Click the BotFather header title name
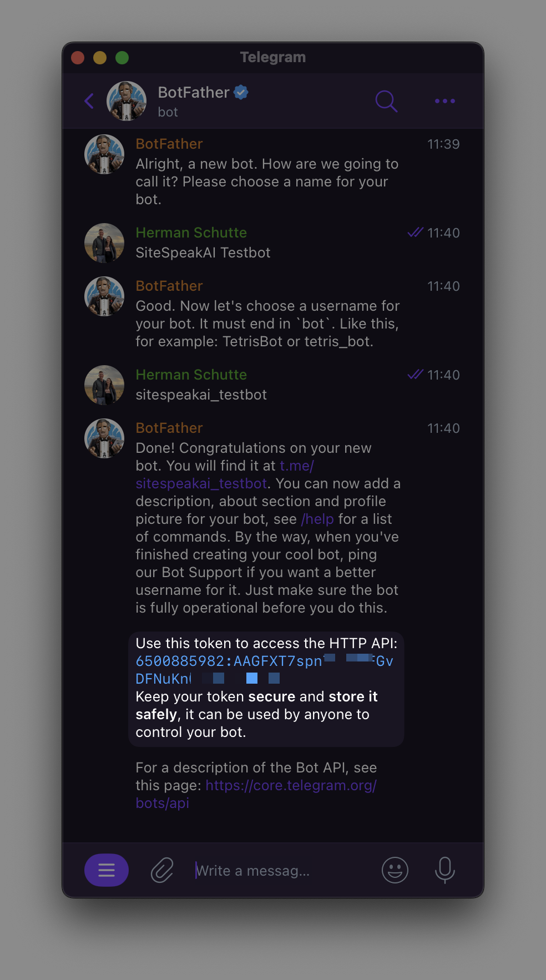 193,92
